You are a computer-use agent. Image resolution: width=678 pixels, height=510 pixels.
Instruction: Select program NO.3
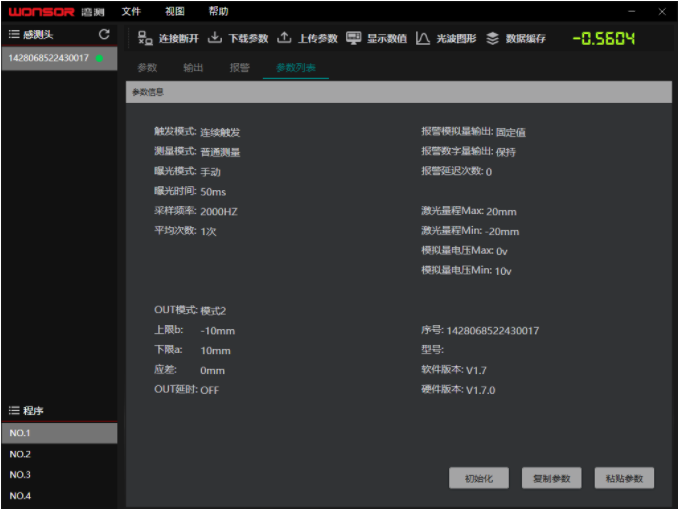59,475
